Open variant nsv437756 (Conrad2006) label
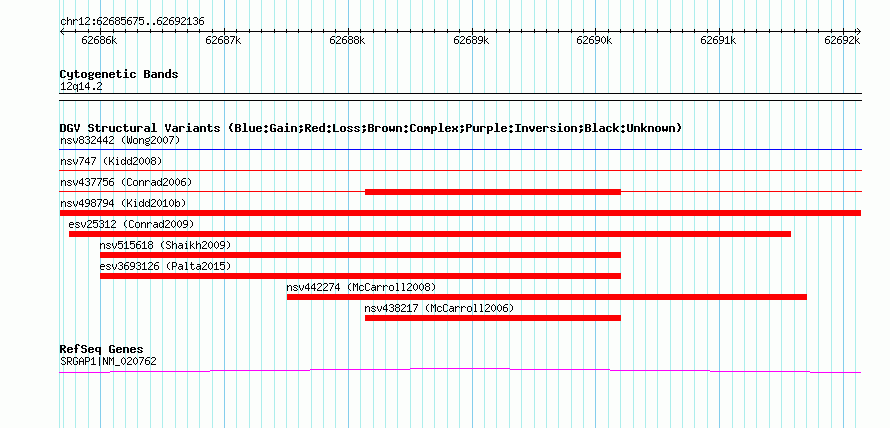The width and height of the screenshot is (890, 428). 126,182
